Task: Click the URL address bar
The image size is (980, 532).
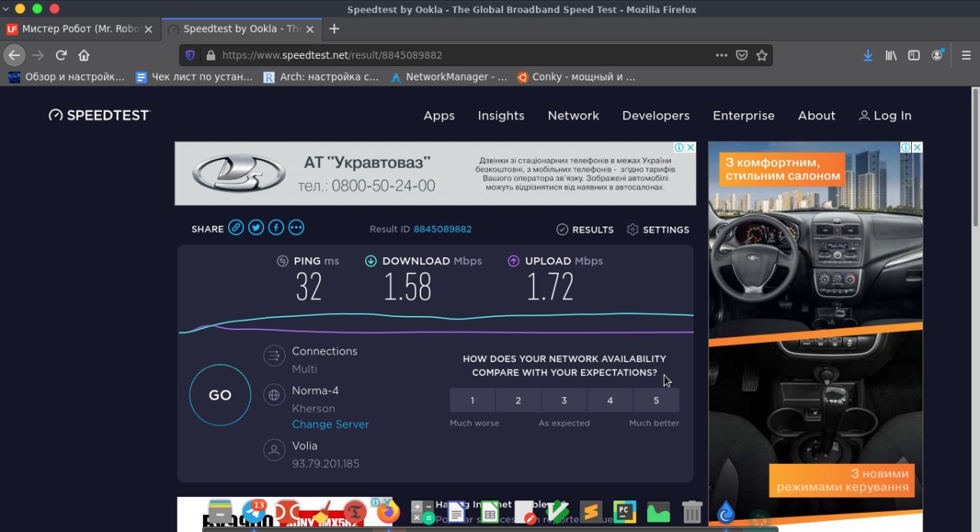Action: click(x=459, y=55)
